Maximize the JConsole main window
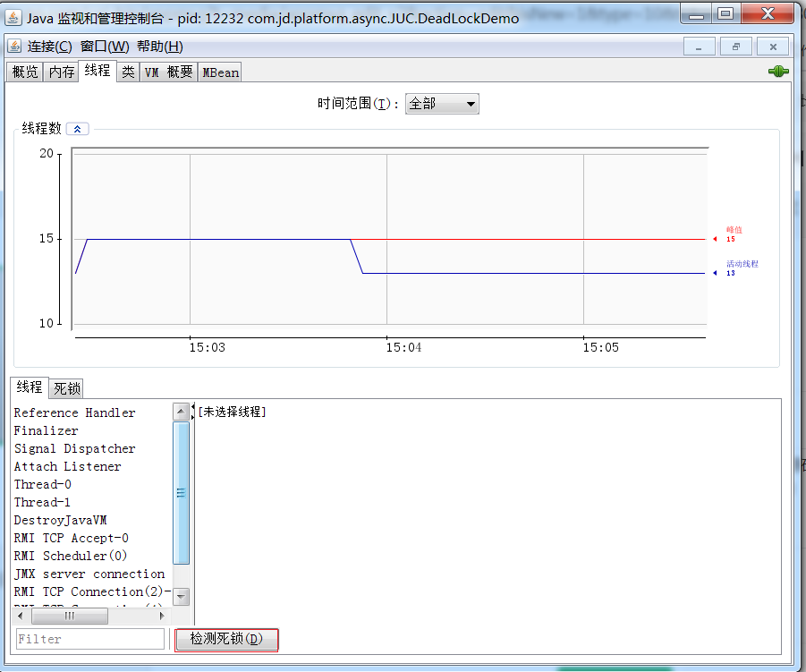The width and height of the screenshot is (806, 672). point(725,14)
